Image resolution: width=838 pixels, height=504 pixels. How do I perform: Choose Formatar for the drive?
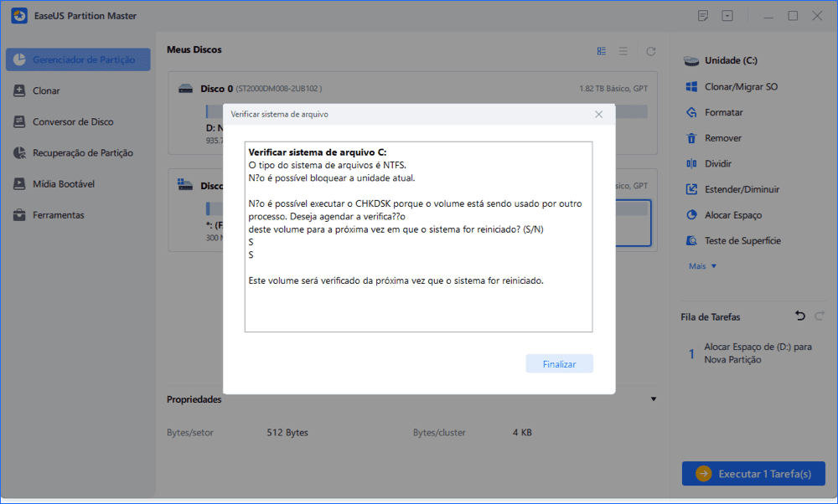click(x=724, y=112)
